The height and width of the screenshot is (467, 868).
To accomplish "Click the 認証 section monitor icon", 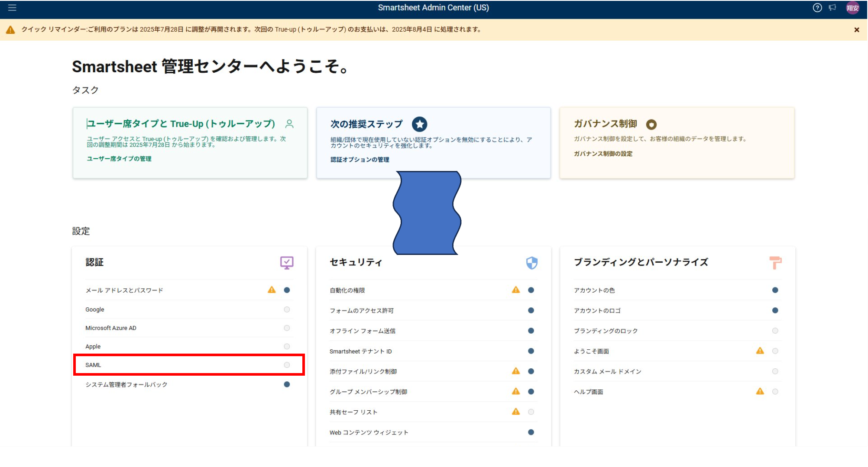I will click(x=287, y=263).
